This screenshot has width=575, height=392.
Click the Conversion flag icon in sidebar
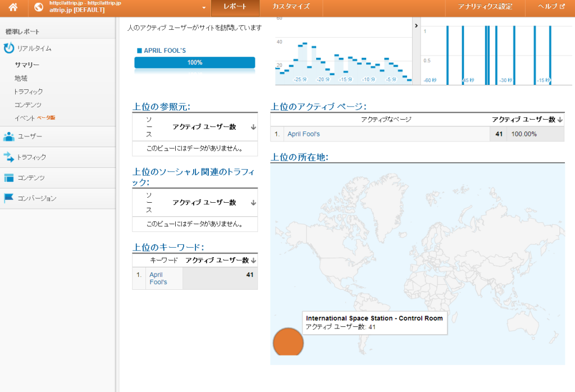click(x=9, y=198)
